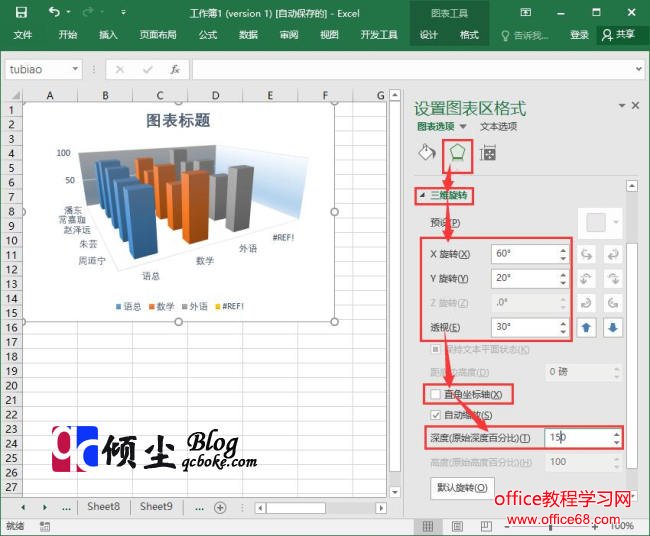
Task: Click the 透视 perspective value field
Action: 524,327
